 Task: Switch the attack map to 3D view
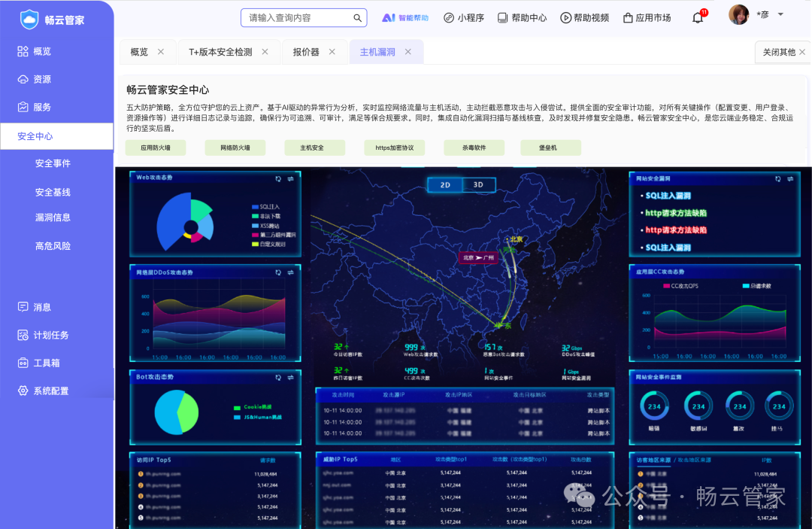tap(477, 184)
